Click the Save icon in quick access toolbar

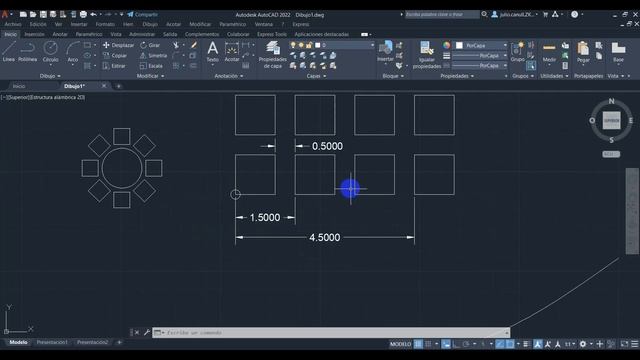[43, 14]
